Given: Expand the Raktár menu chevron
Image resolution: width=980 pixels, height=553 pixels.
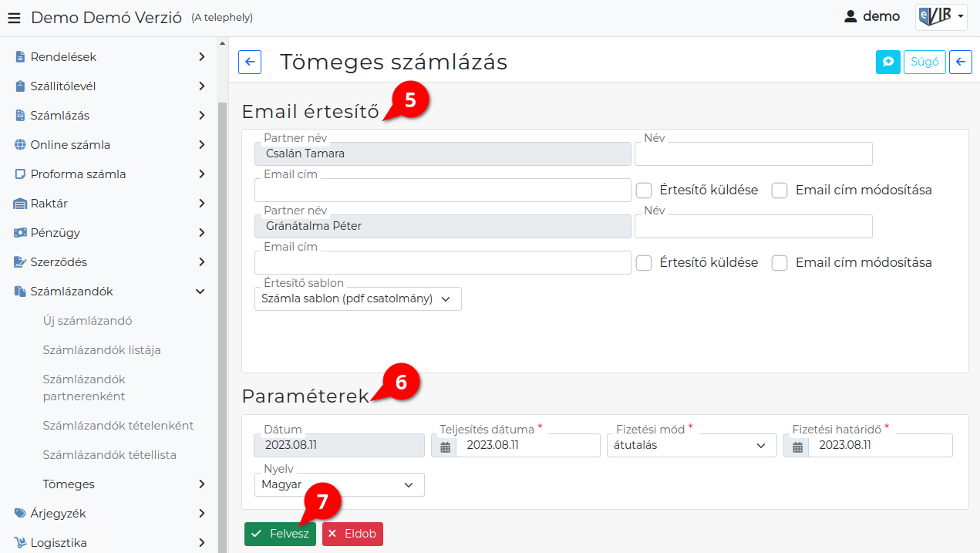Looking at the screenshot, I should point(201,204).
